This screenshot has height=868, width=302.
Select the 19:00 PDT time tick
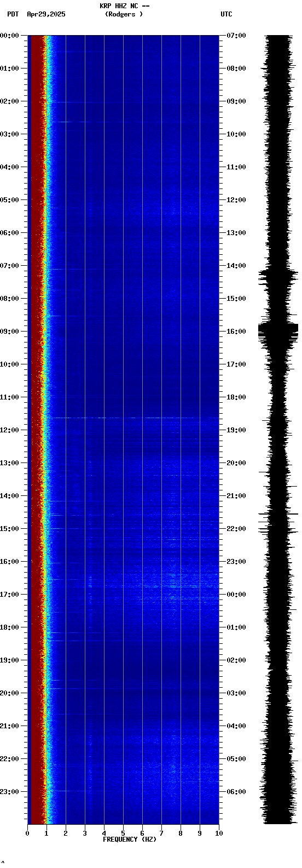10,660
